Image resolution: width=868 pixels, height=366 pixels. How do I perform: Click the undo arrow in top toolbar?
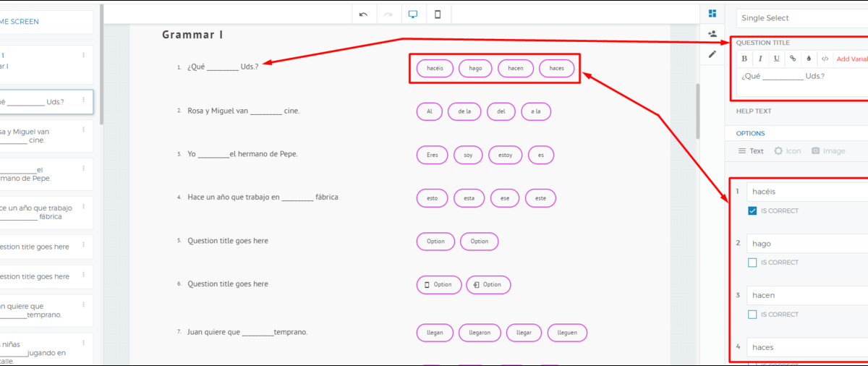(x=363, y=14)
